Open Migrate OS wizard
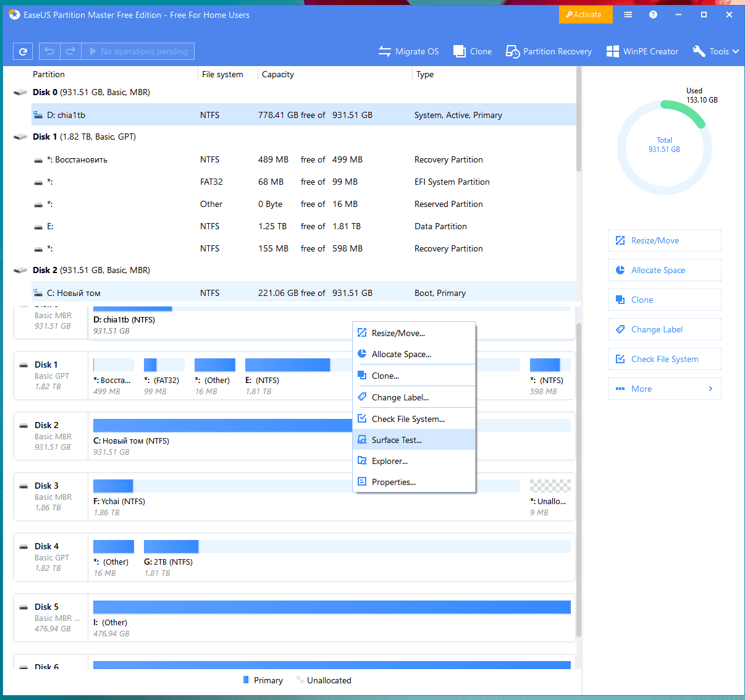745x700 pixels. [x=408, y=51]
